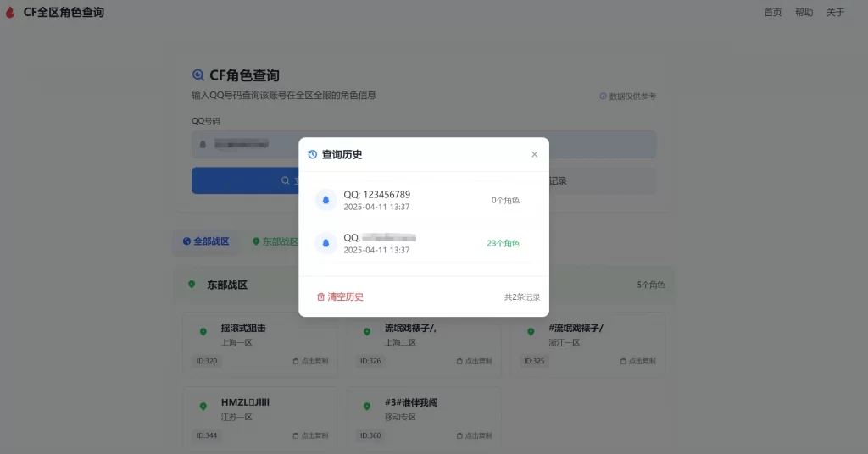Click the role name #3#谁伴我闯
Viewport: 868px width, 454px height.
click(411, 402)
